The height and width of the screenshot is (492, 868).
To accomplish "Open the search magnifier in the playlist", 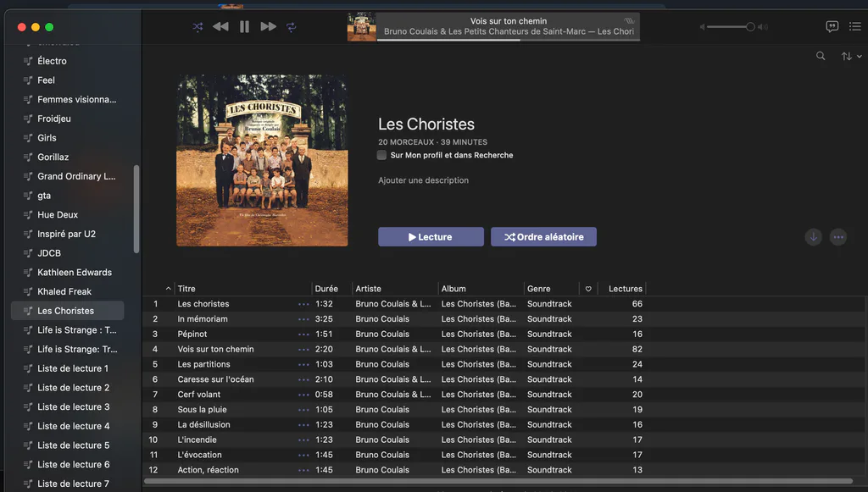I will [821, 56].
